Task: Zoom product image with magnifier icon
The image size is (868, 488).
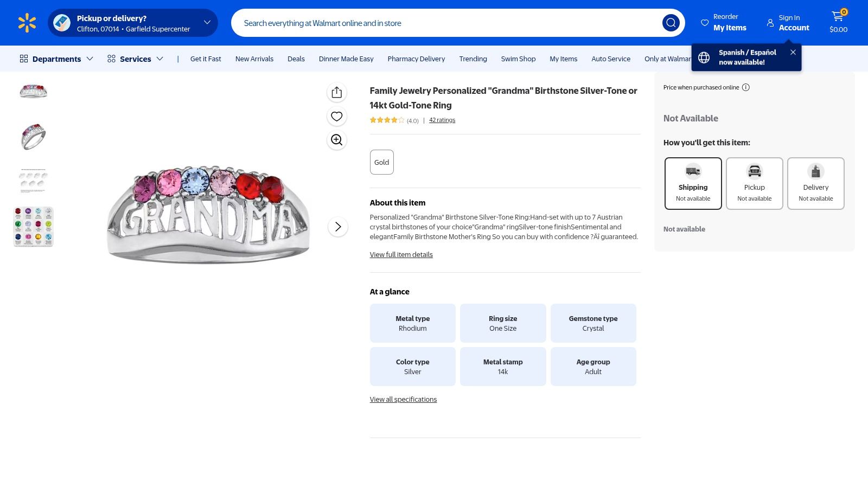Action: pos(336,140)
